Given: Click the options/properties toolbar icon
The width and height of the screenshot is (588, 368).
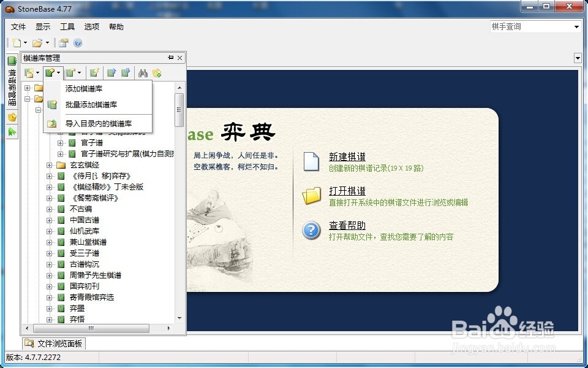Looking at the screenshot, I should [63, 43].
